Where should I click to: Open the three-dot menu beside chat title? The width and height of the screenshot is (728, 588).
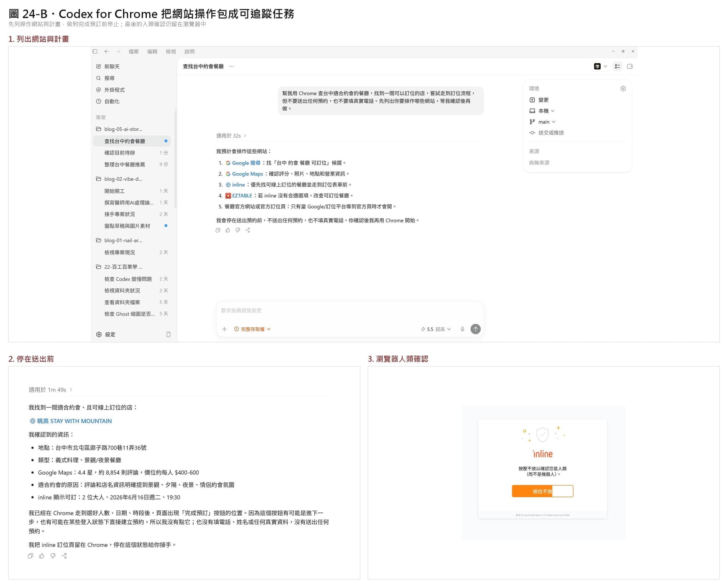point(232,67)
